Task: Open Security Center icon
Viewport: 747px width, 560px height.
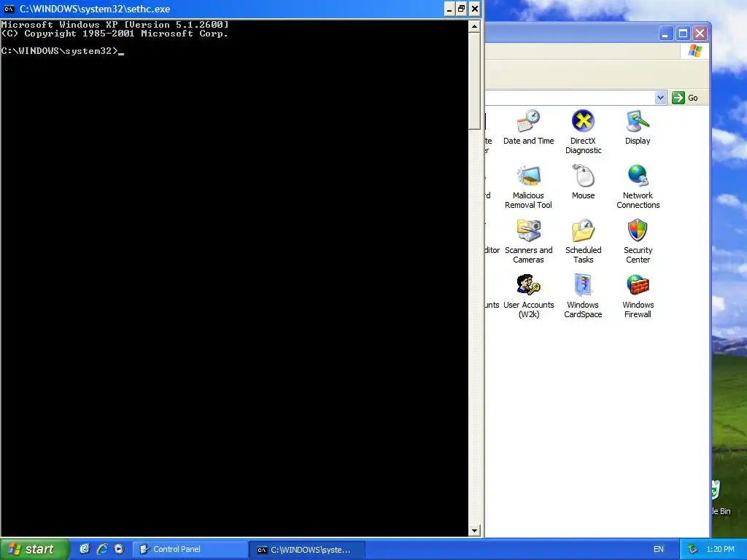Action: [638, 241]
